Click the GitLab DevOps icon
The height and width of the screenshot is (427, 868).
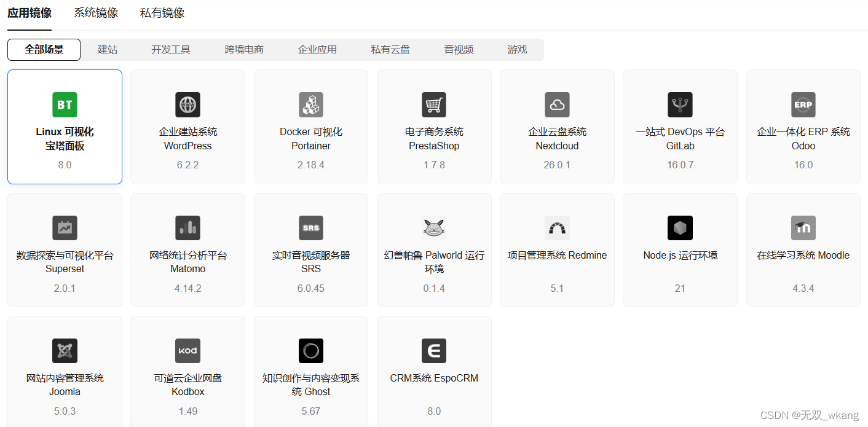(680, 105)
